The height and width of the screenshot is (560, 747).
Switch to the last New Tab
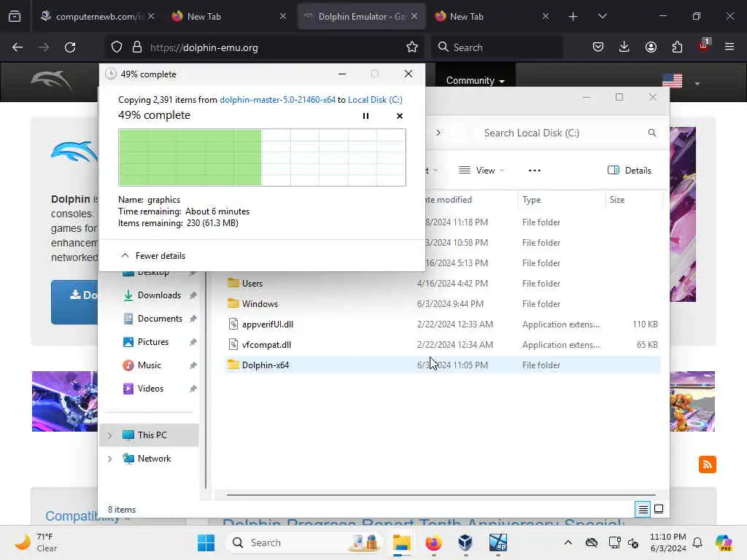point(492,17)
